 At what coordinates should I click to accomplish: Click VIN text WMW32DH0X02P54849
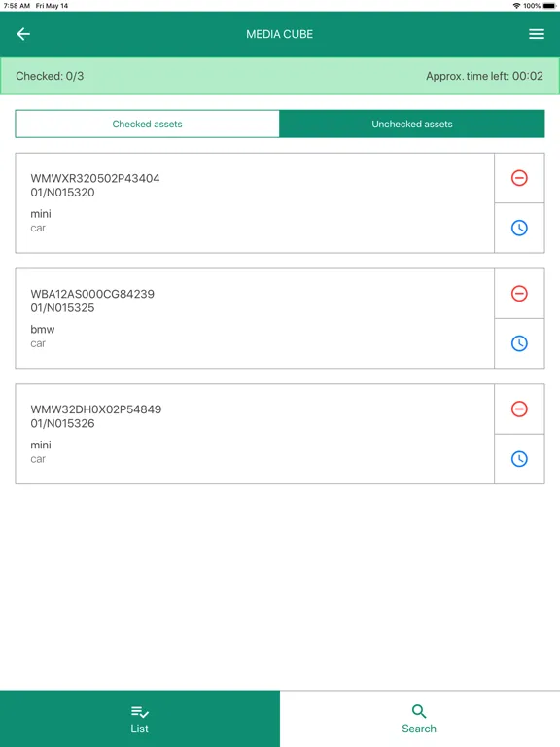coord(95,409)
